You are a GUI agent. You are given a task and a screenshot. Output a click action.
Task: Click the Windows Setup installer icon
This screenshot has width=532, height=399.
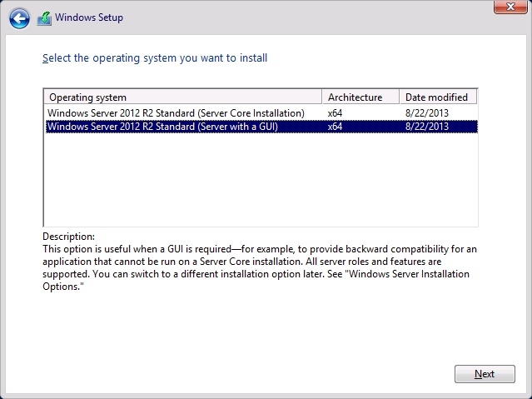pos(44,18)
